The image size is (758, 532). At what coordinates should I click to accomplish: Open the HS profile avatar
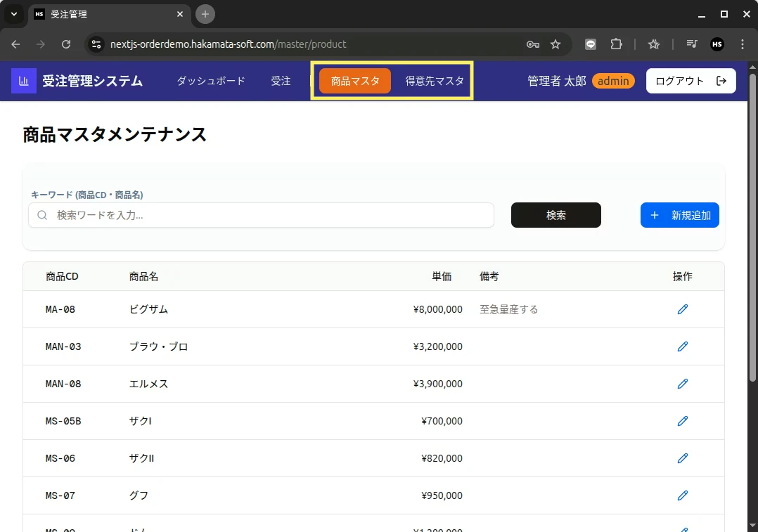click(x=717, y=44)
